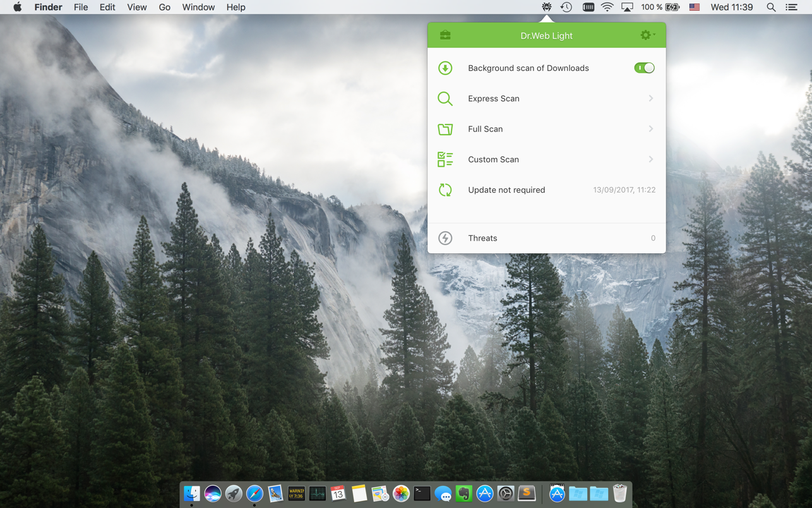Launch Terminal from the Dock
This screenshot has width=812, height=508.
click(x=422, y=493)
